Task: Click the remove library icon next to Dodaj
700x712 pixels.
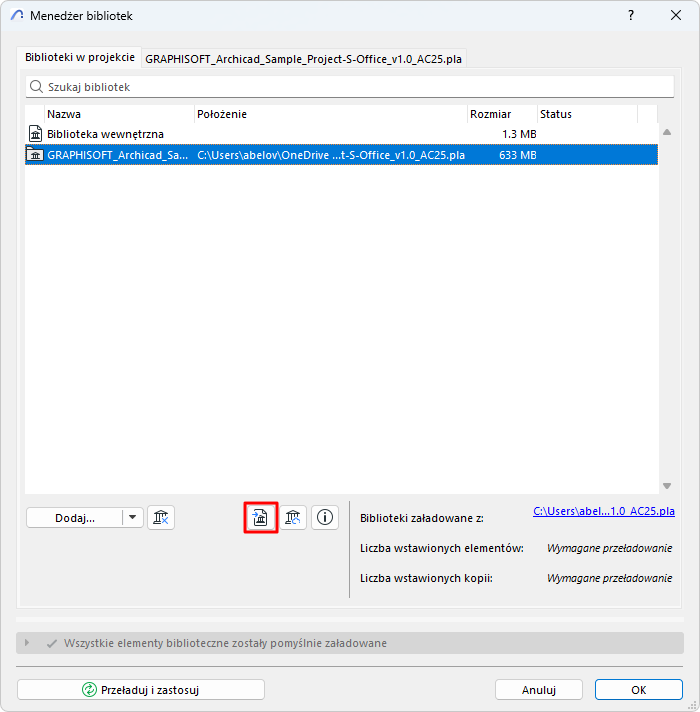Action: point(161,517)
